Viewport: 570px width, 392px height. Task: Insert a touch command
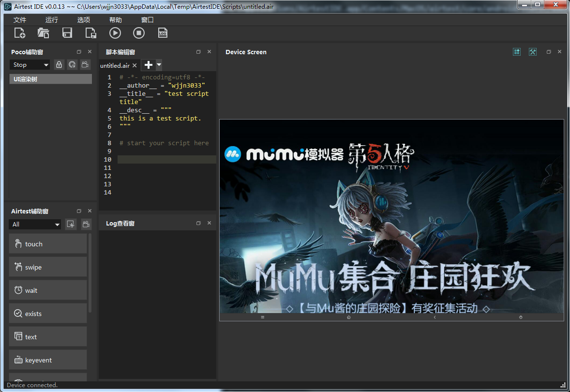click(47, 243)
